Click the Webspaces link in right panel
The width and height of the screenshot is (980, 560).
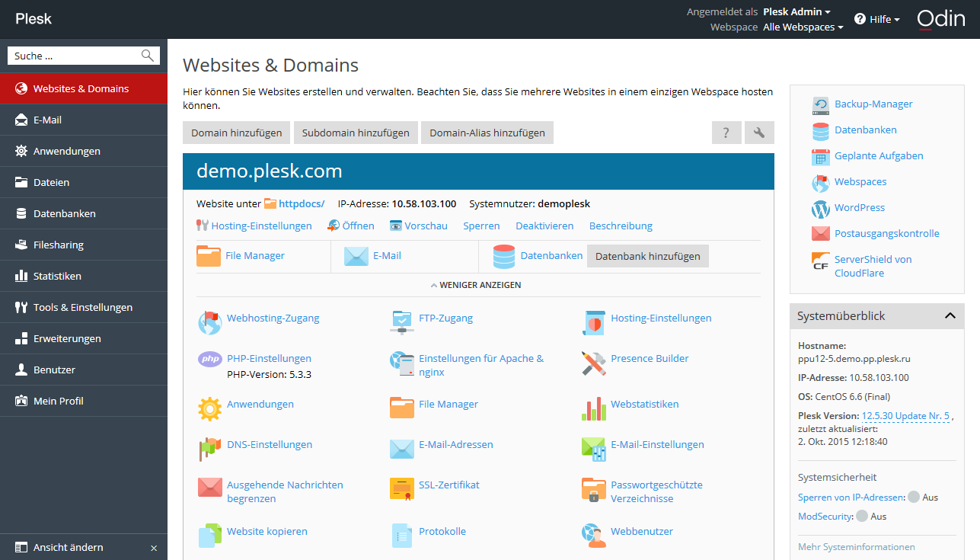pos(860,181)
